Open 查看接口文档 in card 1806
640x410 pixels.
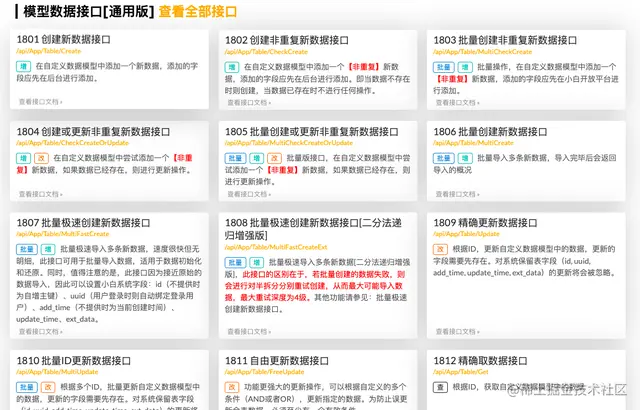[458, 194]
